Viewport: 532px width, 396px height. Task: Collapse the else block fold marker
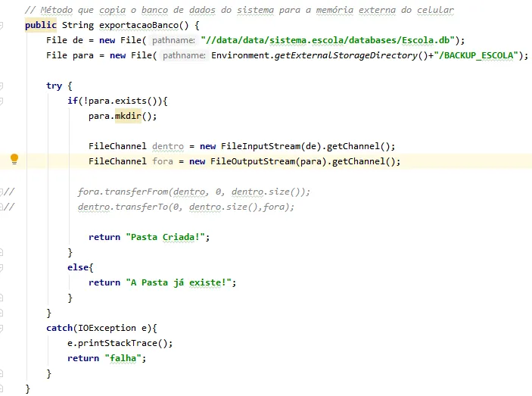point(4,267)
